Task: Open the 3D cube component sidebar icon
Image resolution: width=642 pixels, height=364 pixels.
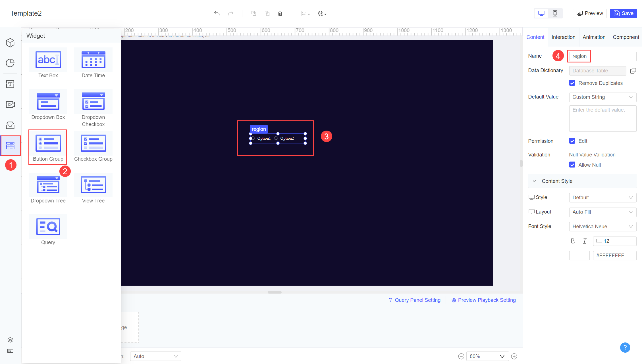Action: point(10,43)
